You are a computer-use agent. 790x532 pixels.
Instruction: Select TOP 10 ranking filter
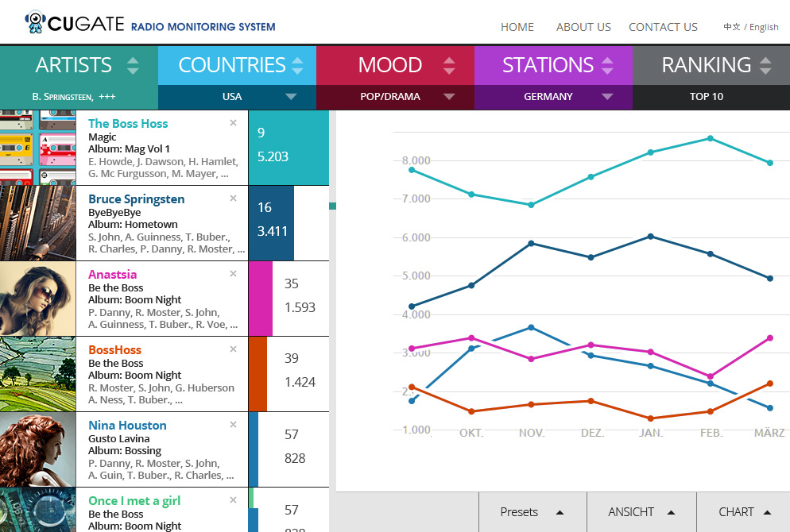click(707, 97)
